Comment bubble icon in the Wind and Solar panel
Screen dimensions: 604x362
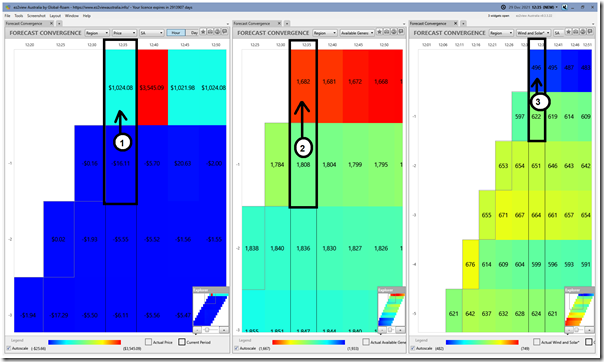(x=590, y=32)
